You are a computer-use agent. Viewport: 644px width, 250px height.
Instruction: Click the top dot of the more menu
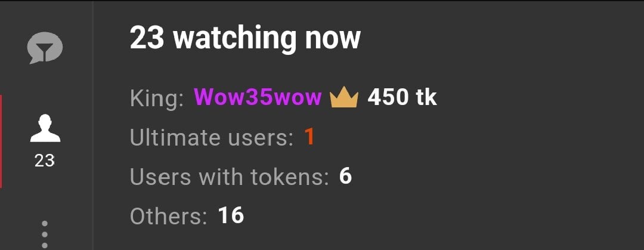coord(45,224)
